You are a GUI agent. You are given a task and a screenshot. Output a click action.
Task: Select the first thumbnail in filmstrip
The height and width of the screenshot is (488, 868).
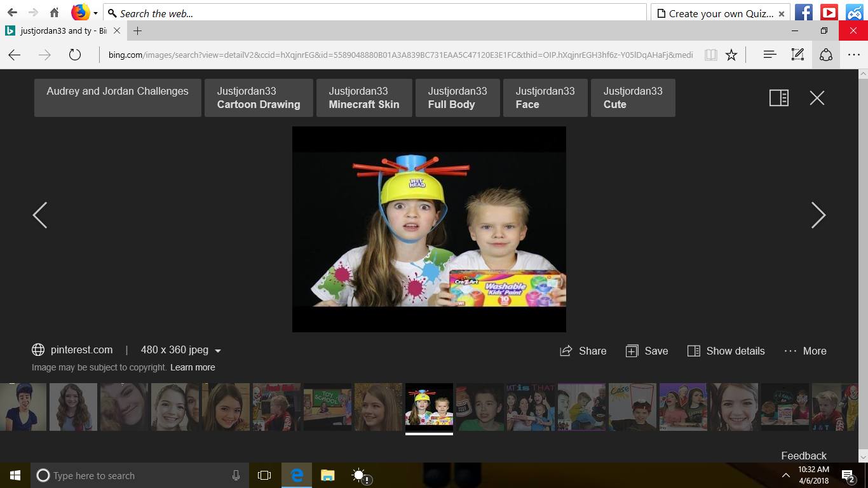point(23,407)
